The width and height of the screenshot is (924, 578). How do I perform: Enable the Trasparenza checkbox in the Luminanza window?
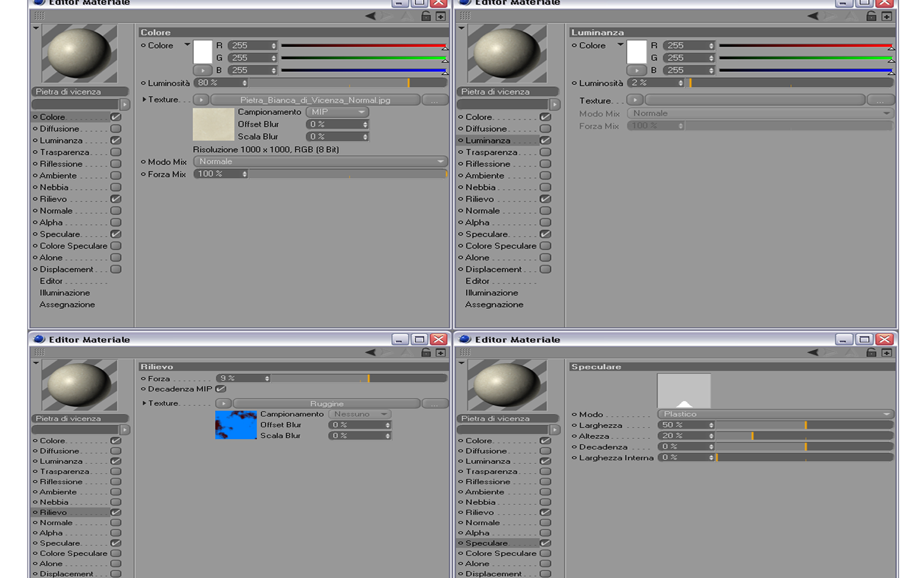tap(545, 152)
